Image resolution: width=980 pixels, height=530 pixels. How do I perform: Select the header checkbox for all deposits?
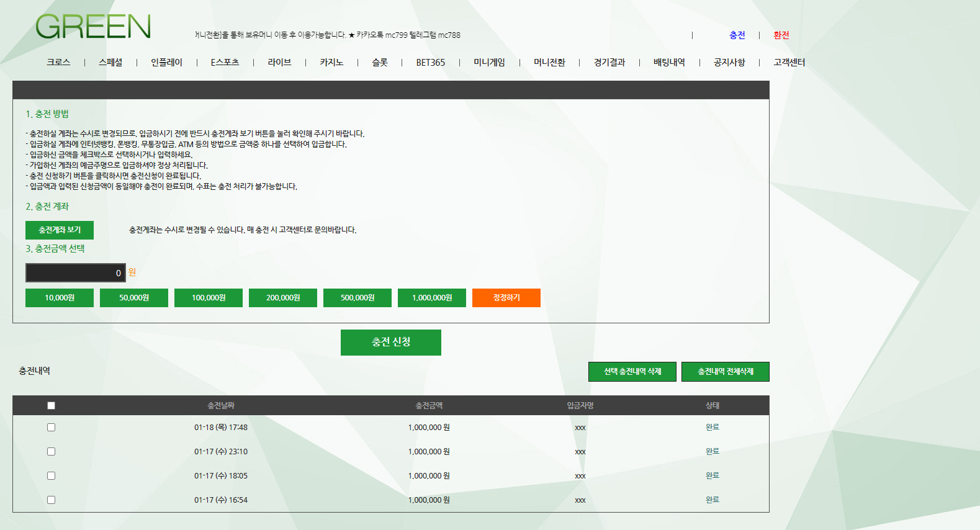[52, 405]
